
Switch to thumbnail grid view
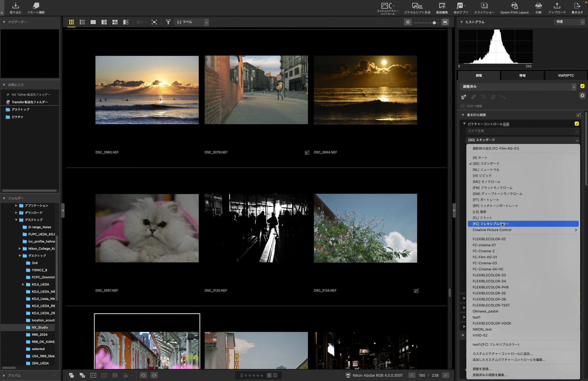71,22
